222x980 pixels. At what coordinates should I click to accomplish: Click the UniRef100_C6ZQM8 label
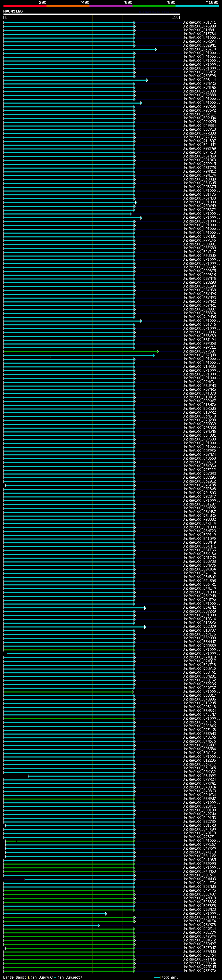pos(199,355)
